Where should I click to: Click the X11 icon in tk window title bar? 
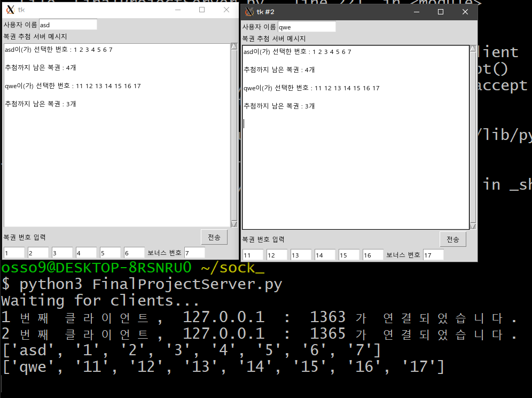click(x=11, y=10)
